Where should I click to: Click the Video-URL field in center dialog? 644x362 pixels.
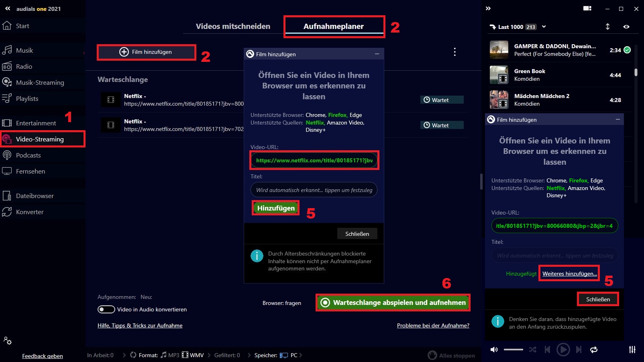314,160
